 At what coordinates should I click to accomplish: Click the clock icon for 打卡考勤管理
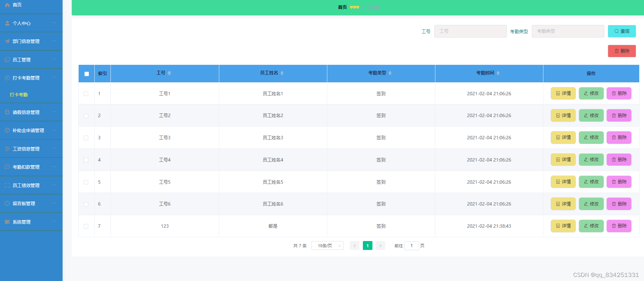7,78
